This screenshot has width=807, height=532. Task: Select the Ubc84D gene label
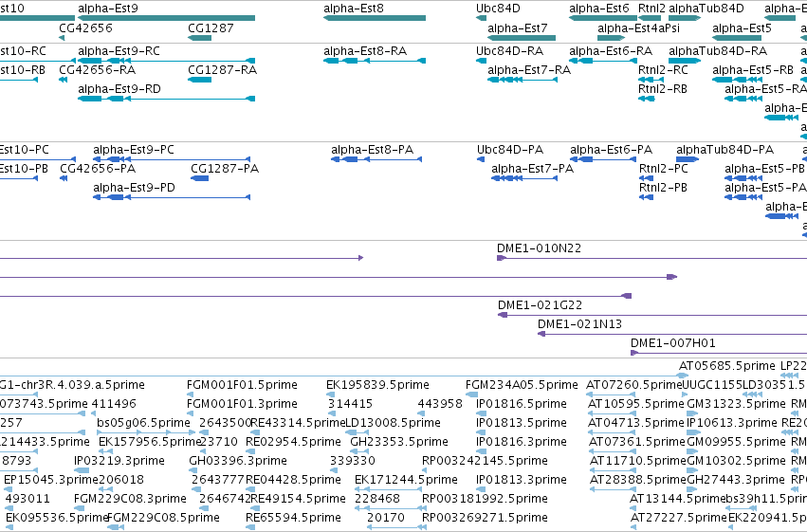click(498, 9)
